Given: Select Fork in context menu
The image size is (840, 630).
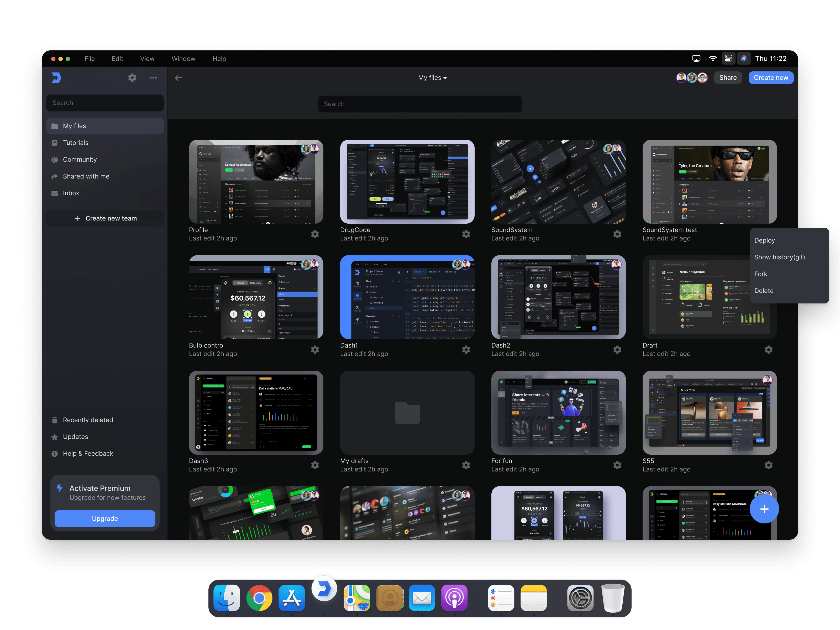Looking at the screenshot, I should tap(761, 274).
